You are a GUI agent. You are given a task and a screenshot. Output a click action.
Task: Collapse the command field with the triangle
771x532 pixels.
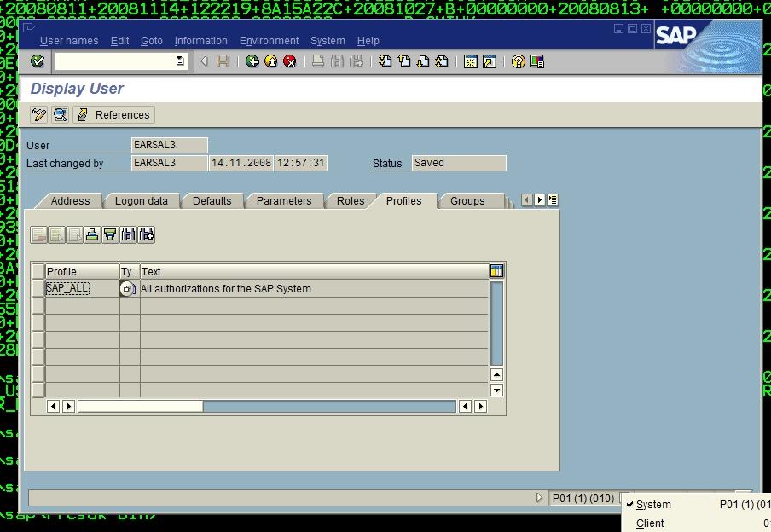point(204,61)
